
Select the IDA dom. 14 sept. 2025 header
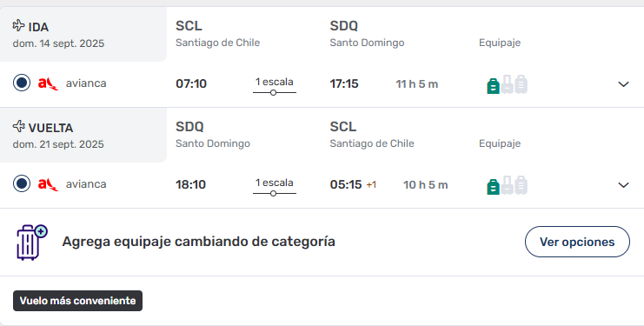(x=83, y=34)
